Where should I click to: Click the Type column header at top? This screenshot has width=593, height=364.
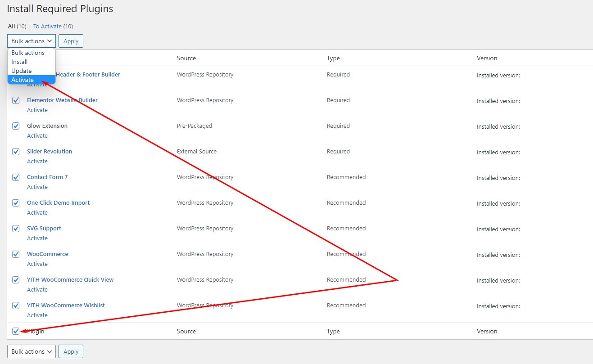(333, 58)
